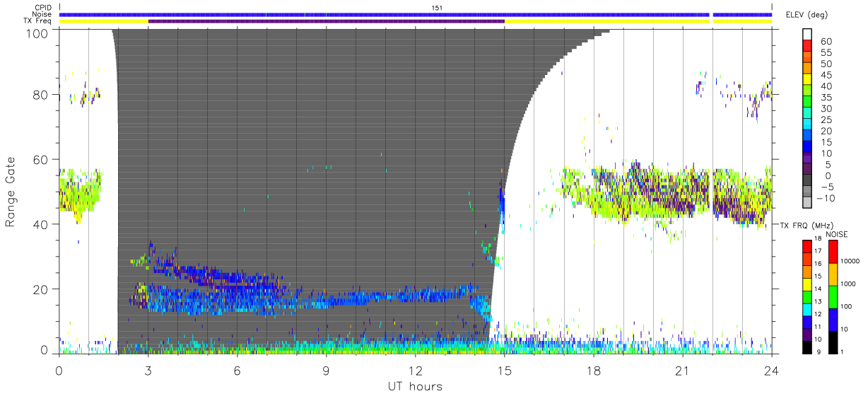Select the 3 tick on UT hours axis
This screenshot has width=868, height=401.
point(148,369)
